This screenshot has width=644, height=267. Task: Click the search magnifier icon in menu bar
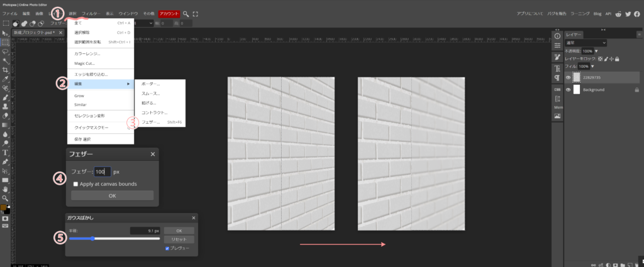(186, 13)
